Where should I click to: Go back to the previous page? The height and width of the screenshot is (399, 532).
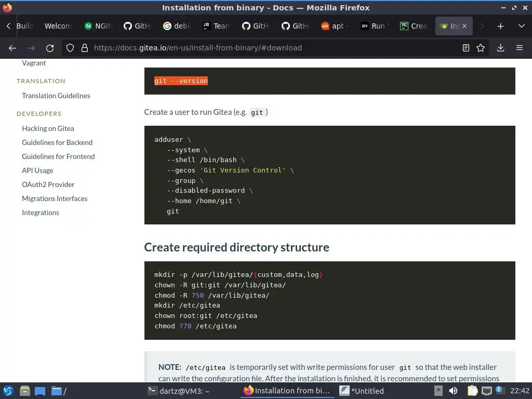[12, 48]
